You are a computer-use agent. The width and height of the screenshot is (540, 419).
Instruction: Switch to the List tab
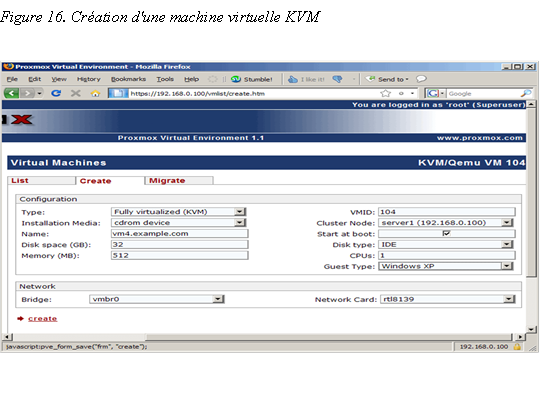pyautogui.click(x=41, y=180)
